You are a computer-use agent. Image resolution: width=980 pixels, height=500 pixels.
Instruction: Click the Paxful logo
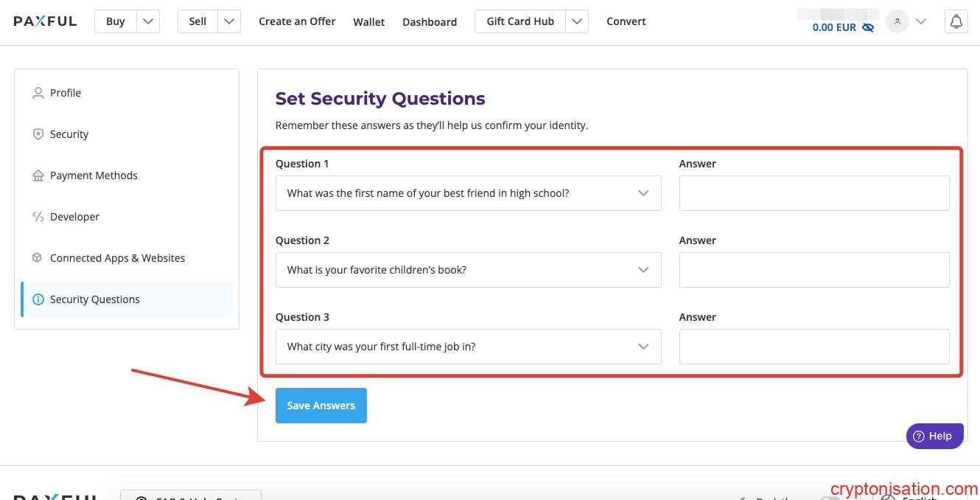tap(45, 21)
